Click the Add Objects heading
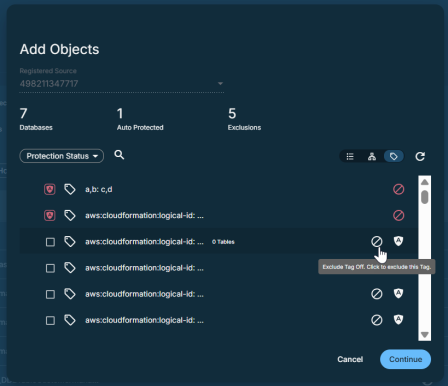448x386 pixels. [59, 49]
